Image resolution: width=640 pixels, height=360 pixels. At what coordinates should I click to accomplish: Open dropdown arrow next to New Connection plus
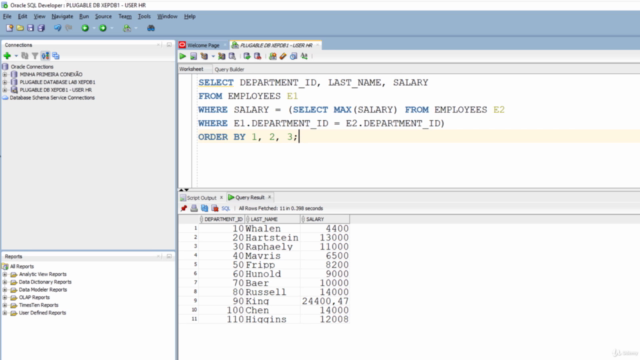pyautogui.click(x=16, y=56)
